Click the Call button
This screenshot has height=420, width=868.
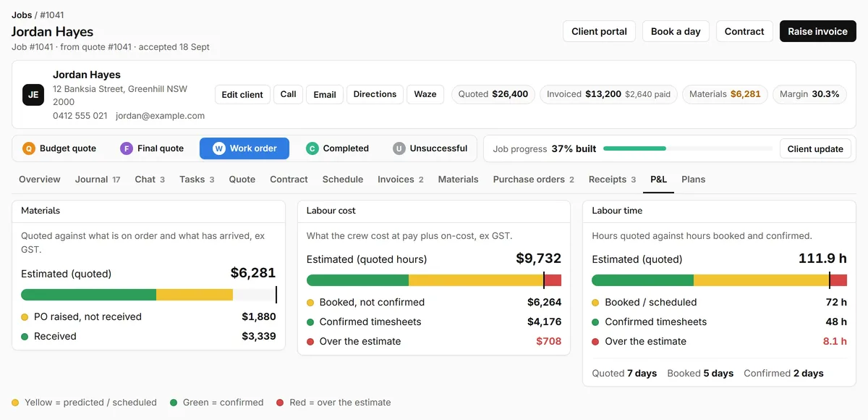(288, 94)
